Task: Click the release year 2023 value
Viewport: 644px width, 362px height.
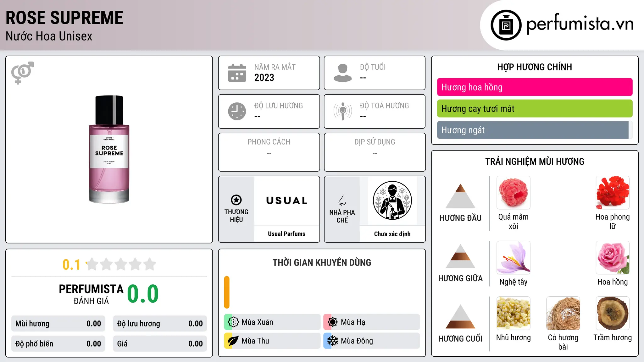Action: [x=264, y=78]
